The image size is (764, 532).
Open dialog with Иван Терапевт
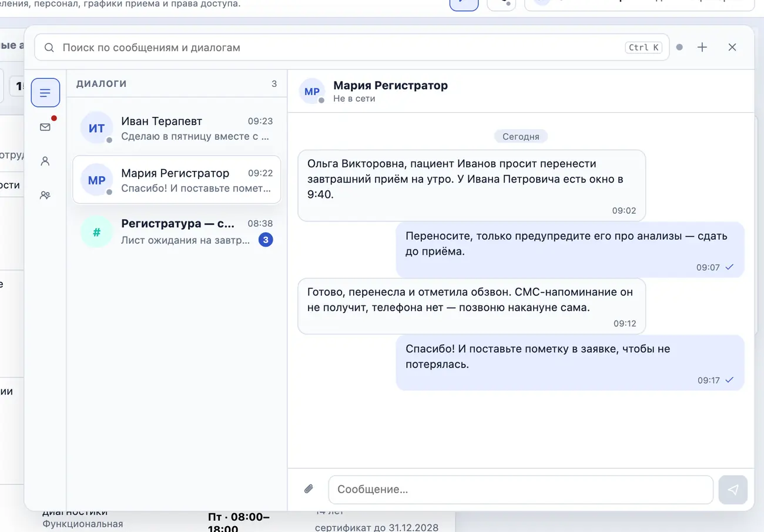(177, 129)
